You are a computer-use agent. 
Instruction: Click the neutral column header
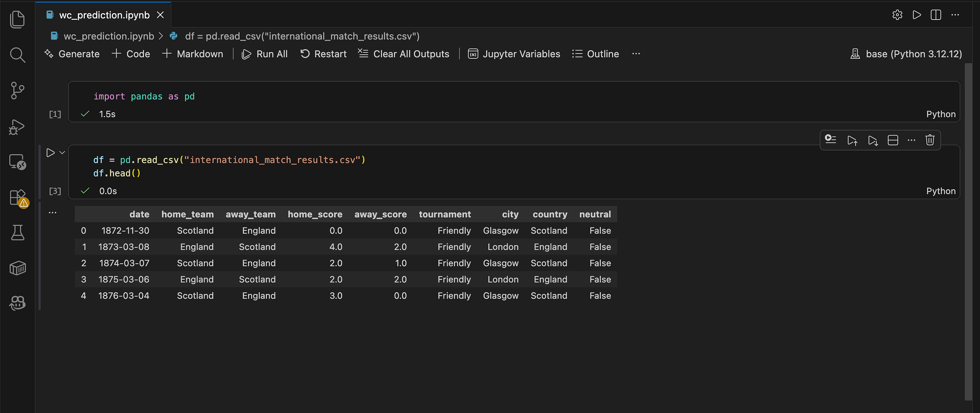(595, 214)
